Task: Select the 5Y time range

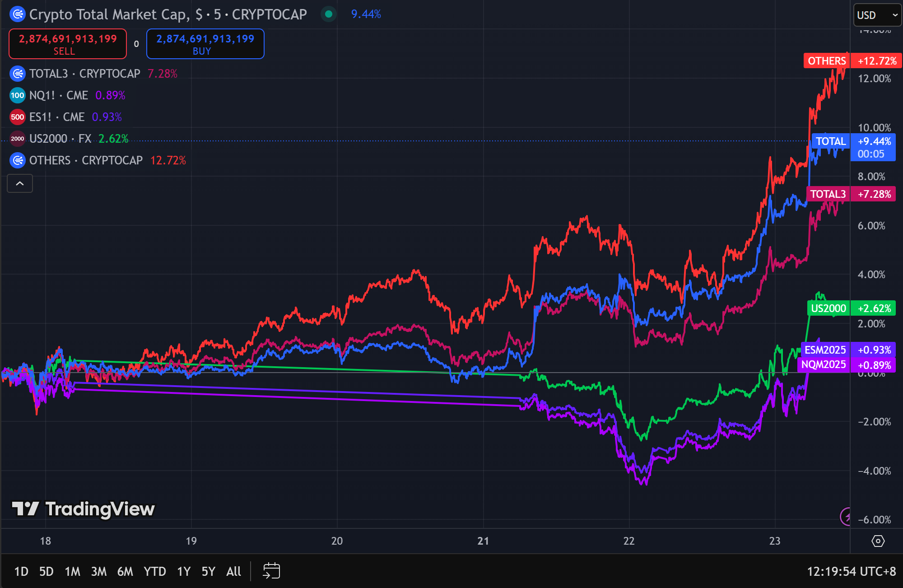Action: 208,571
